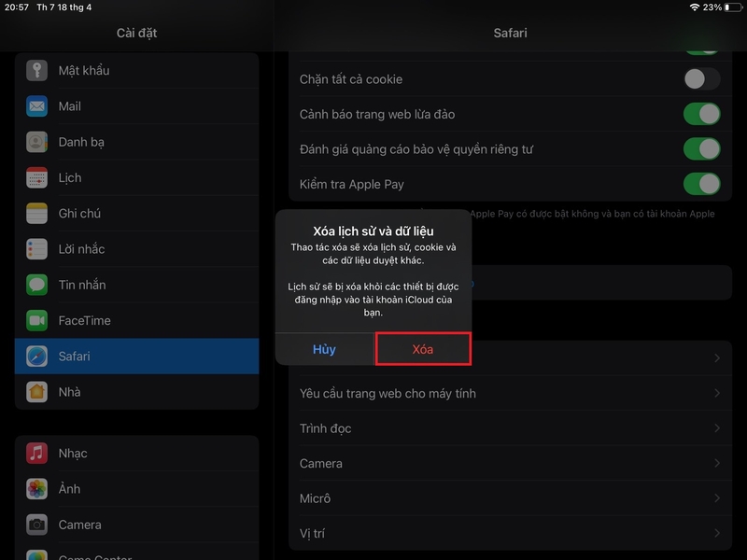The image size is (747, 560).
Task: Tap the Ghi chú notes icon
Action: pyautogui.click(x=36, y=214)
